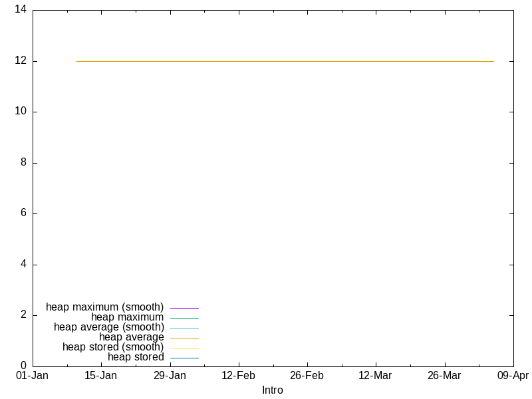Screen dimensions: 532x399
Task: Click the horizontal orange data line at value 12
Action: tap(286, 61)
